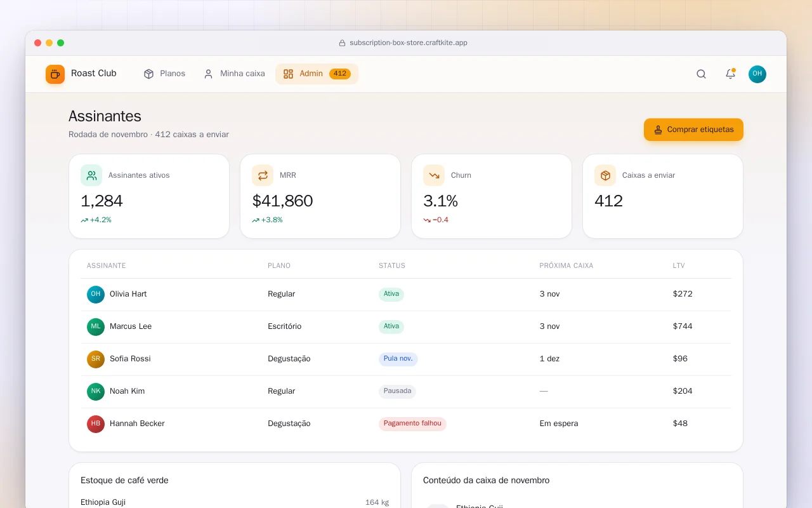Click the Assinantes ativos people icon
Viewport: 812px width, 508px height.
[91, 175]
